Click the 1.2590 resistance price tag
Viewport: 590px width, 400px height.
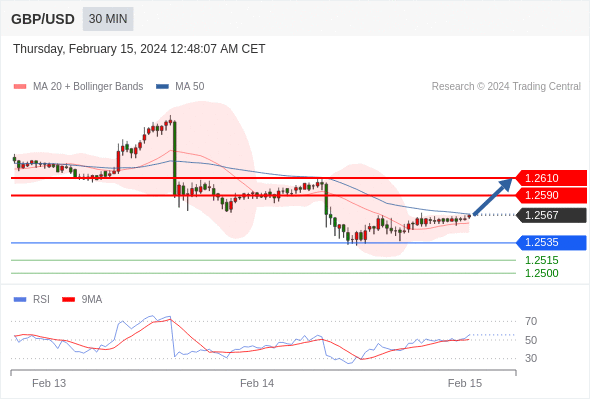pos(551,195)
